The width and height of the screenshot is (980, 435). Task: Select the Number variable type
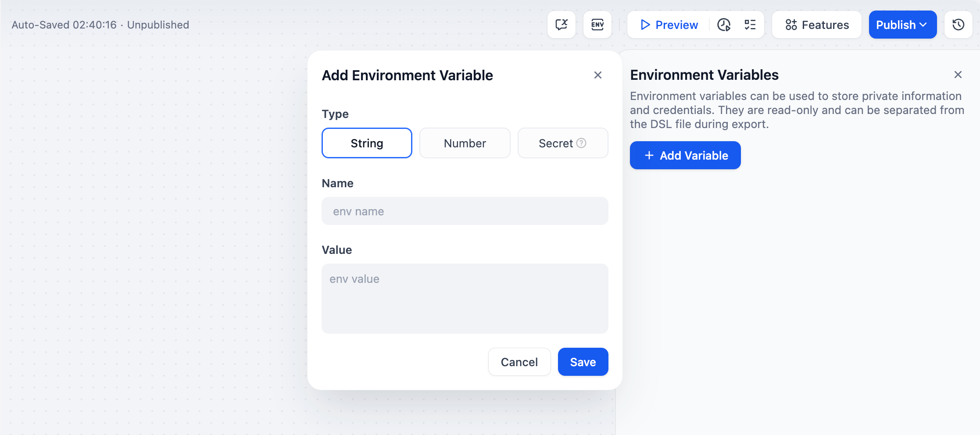click(x=465, y=143)
